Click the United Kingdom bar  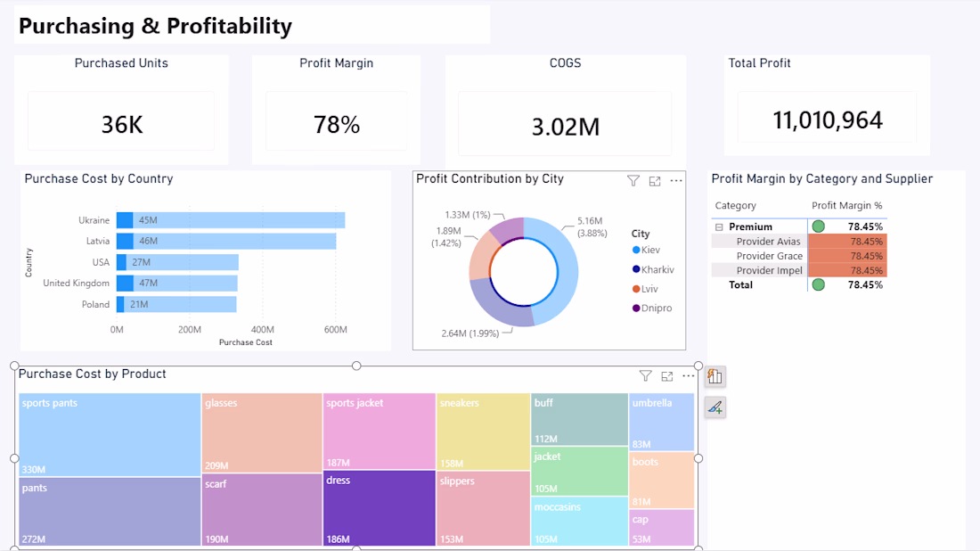pyautogui.click(x=177, y=283)
